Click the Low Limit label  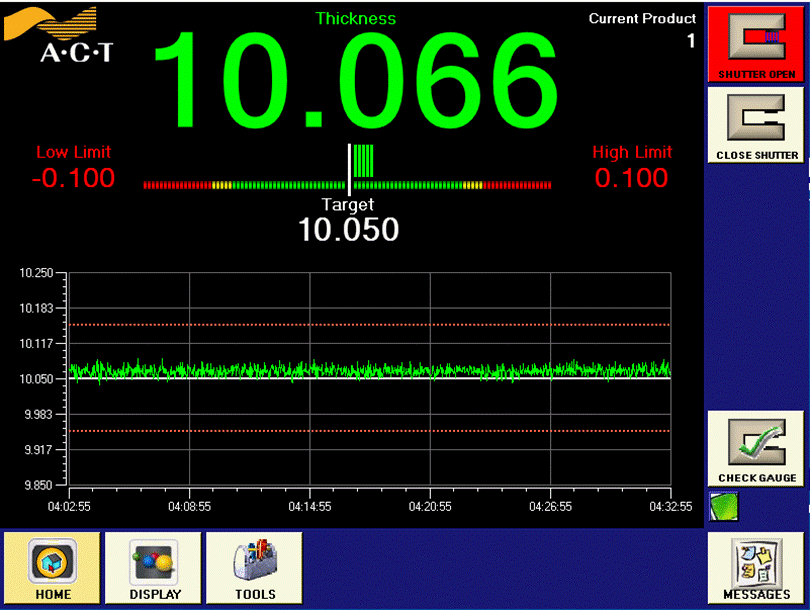[x=73, y=152]
